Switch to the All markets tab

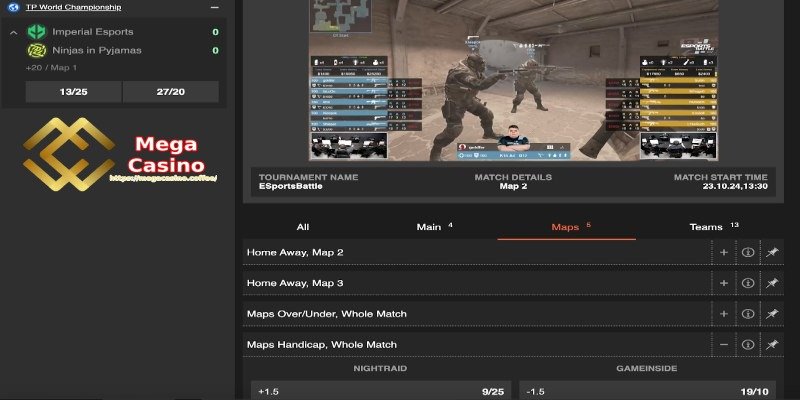pyautogui.click(x=303, y=227)
